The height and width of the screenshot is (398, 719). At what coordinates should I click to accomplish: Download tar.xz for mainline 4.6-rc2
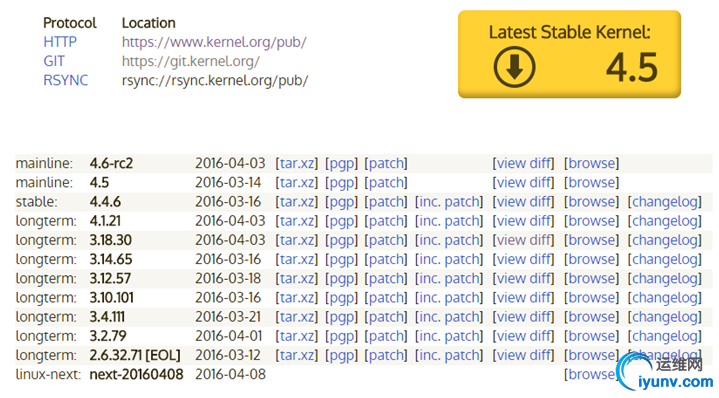tap(297, 163)
